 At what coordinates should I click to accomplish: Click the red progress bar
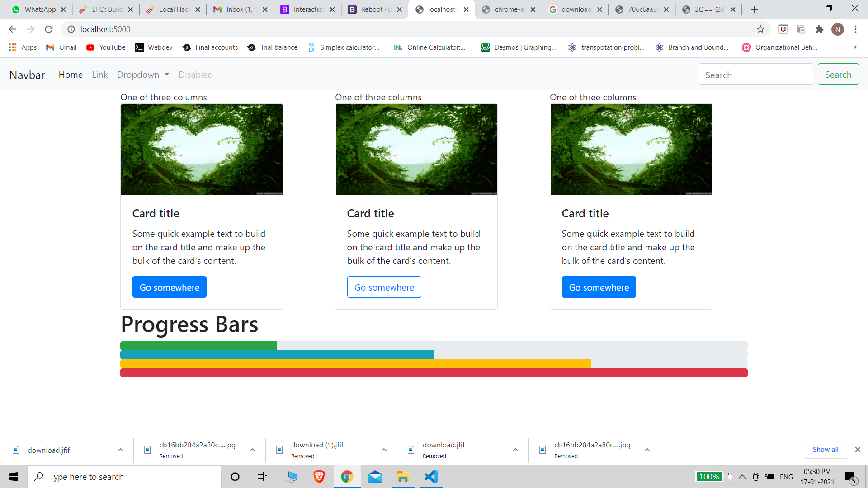click(x=434, y=373)
